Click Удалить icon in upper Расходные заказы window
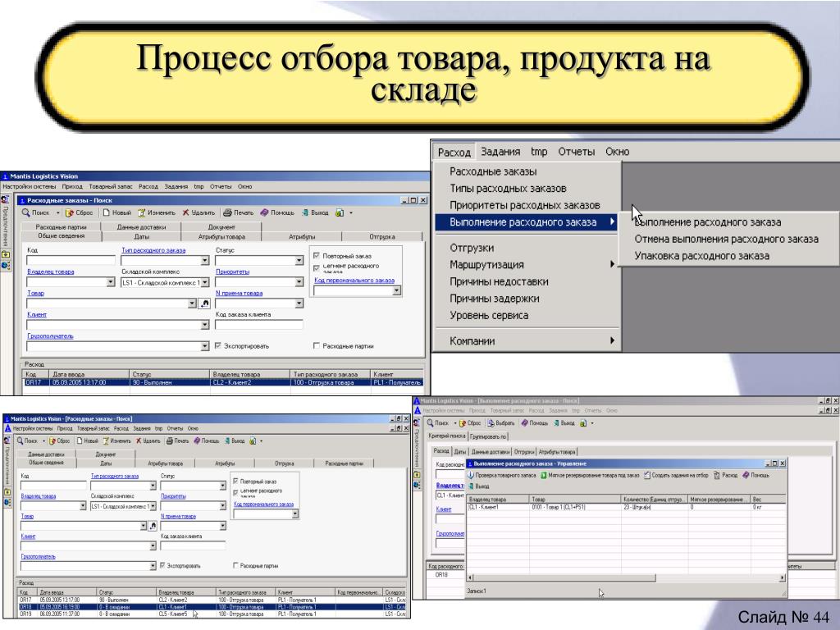840x630 pixels. pos(185,212)
